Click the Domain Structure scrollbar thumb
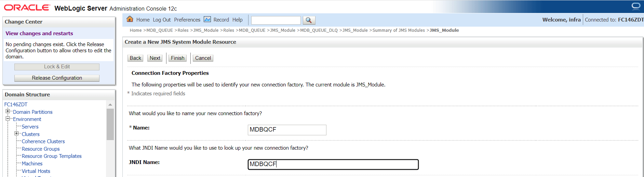 click(110, 124)
